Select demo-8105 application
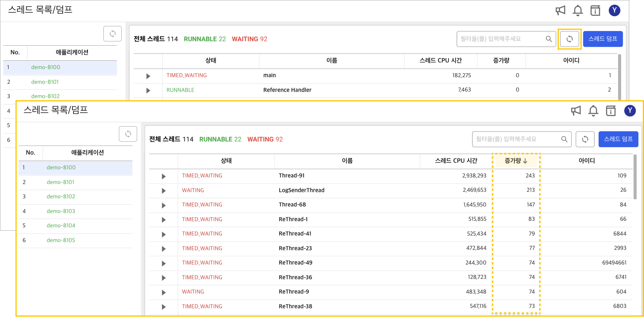 pos(76,240)
